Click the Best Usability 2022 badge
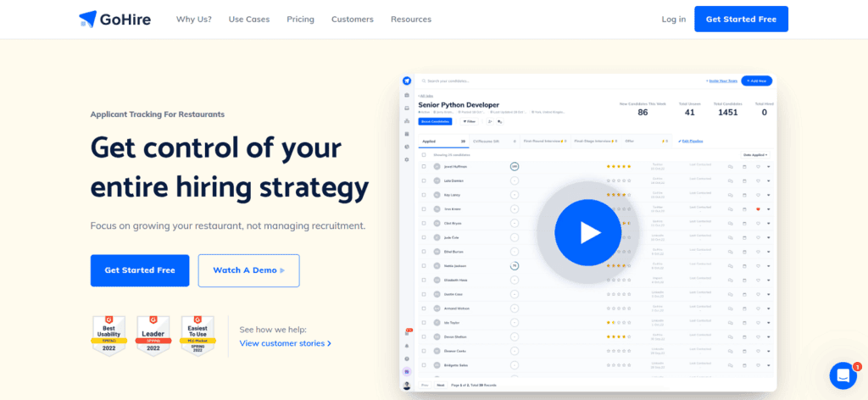 tap(109, 336)
